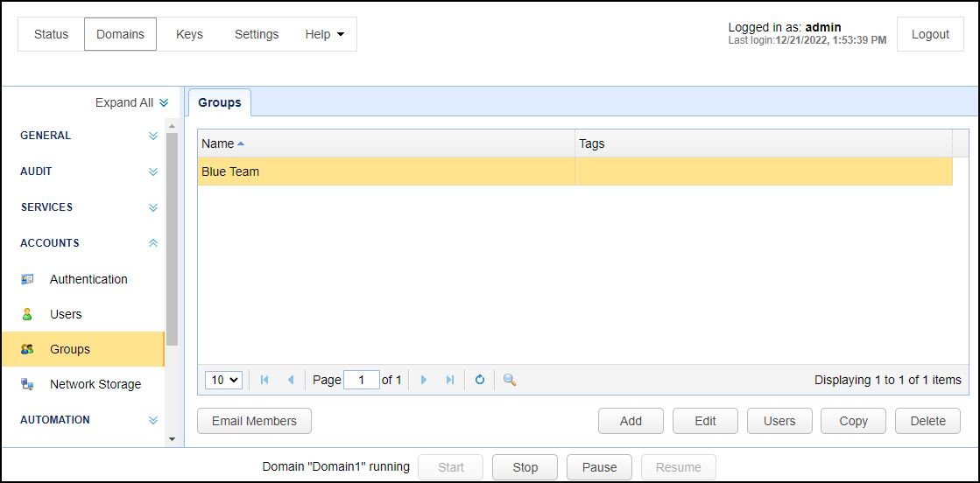This screenshot has width=980, height=483.
Task: Click the Delete button
Action: tap(928, 421)
